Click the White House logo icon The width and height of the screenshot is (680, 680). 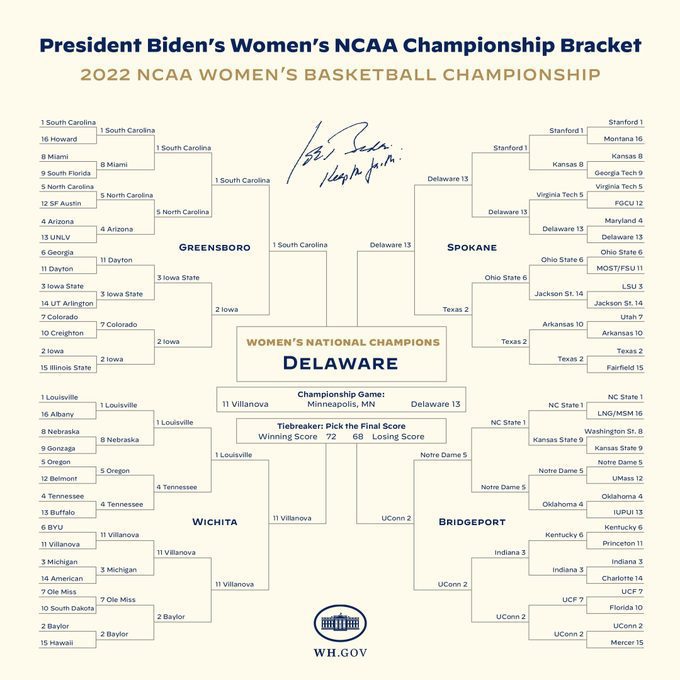pos(340,623)
